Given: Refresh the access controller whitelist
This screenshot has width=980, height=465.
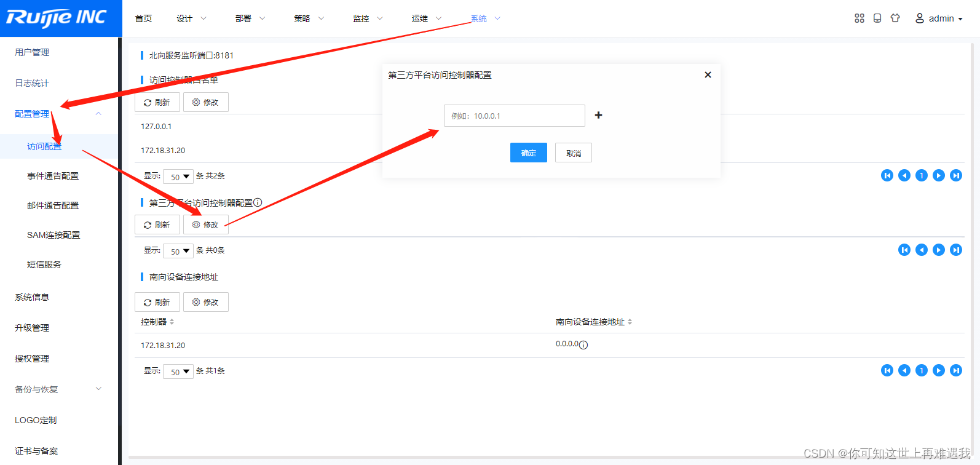Looking at the screenshot, I should click(x=157, y=102).
